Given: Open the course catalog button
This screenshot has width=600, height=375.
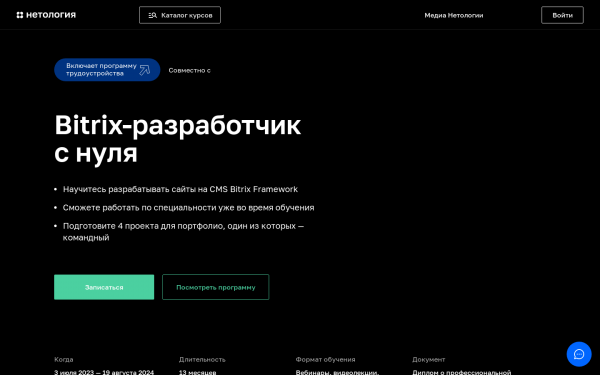Looking at the screenshot, I should (x=180, y=15).
